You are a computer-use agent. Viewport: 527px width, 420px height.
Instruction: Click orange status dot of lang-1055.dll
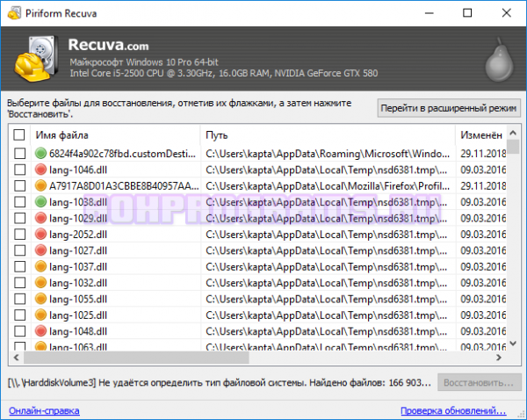[40, 299]
